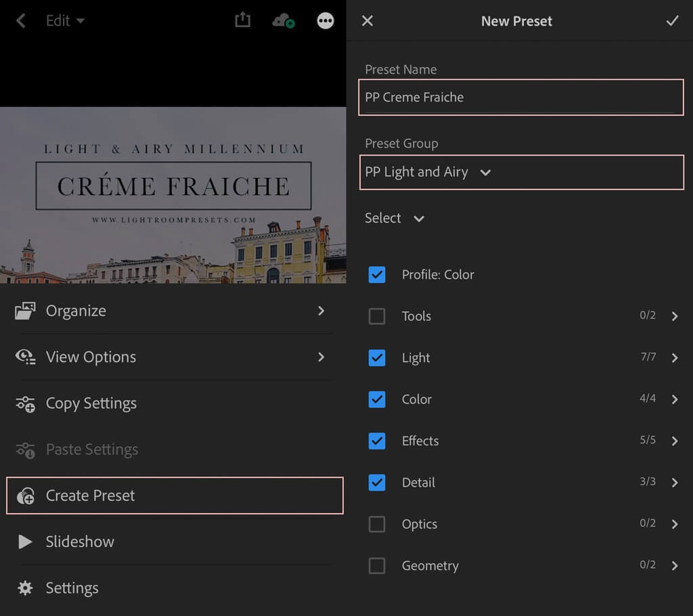Viewport: 693px width, 616px height.
Task: Open the share/export icon at top
Action: click(x=243, y=20)
